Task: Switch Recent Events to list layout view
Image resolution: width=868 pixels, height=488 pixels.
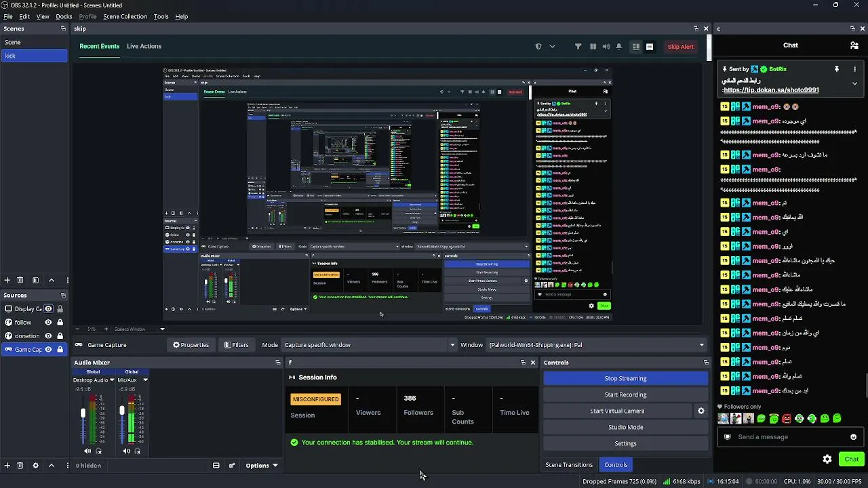Action: (x=650, y=47)
